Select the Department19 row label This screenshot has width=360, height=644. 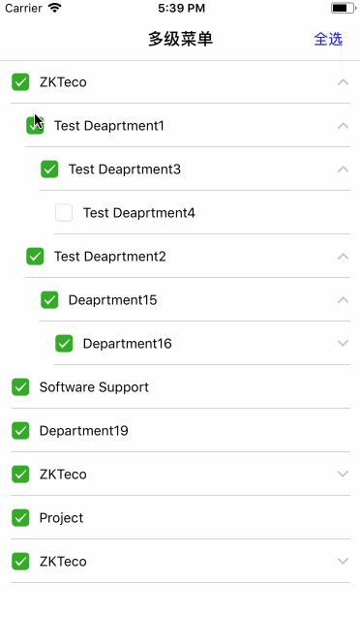pos(84,430)
